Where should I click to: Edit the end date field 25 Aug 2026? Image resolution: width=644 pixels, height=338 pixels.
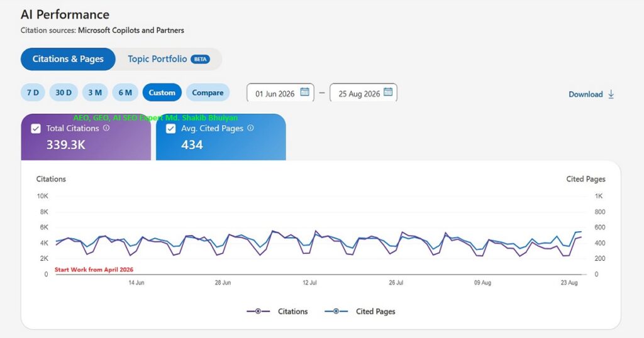364,93
